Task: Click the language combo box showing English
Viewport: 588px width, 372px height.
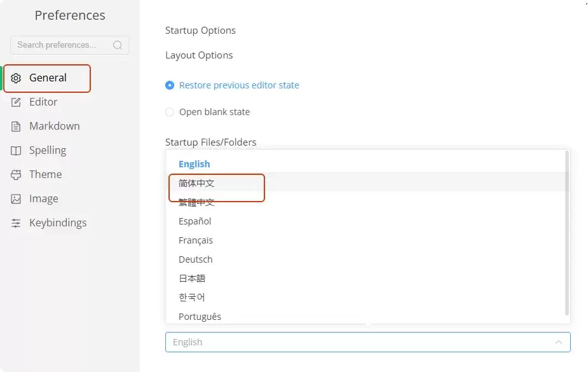Action: pyautogui.click(x=368, y=342)
